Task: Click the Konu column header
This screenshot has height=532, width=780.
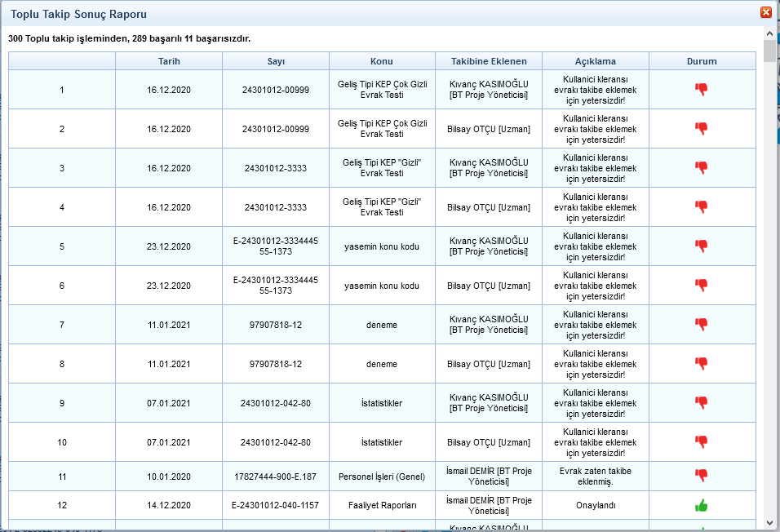Action: click(382, 61)
